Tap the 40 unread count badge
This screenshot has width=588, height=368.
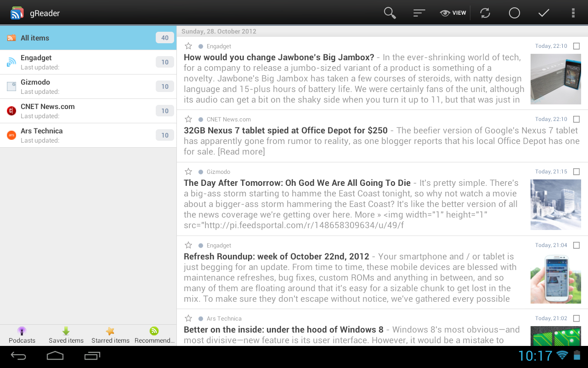(165, 38)
